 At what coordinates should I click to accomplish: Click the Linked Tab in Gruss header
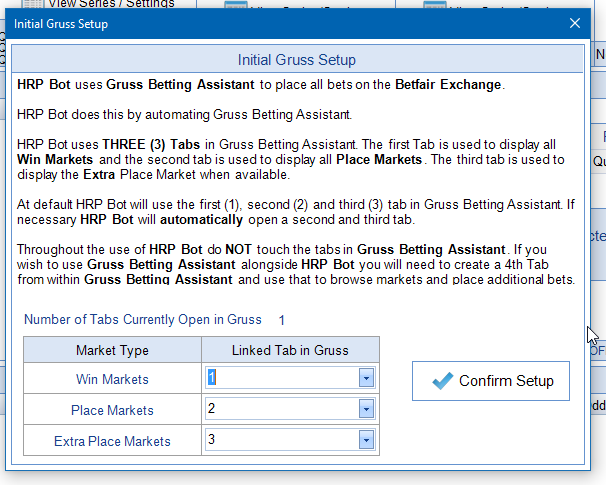[x=290, y=350]
